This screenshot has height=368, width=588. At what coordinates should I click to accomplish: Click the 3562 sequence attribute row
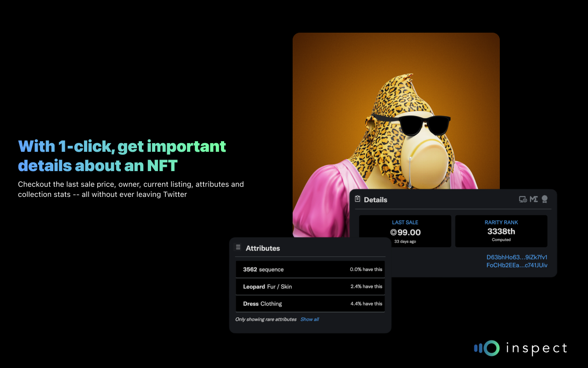pyautogui.click(x=310, y=269)
